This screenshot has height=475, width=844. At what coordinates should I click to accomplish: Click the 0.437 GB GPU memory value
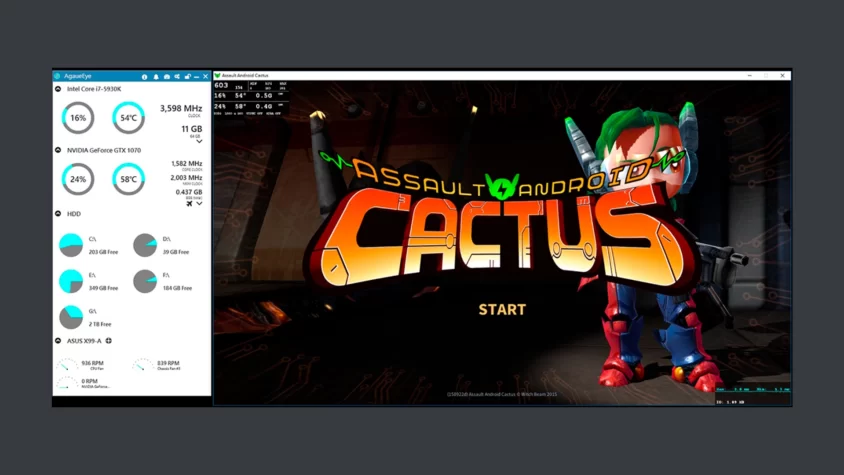click(x=189, y=192)
